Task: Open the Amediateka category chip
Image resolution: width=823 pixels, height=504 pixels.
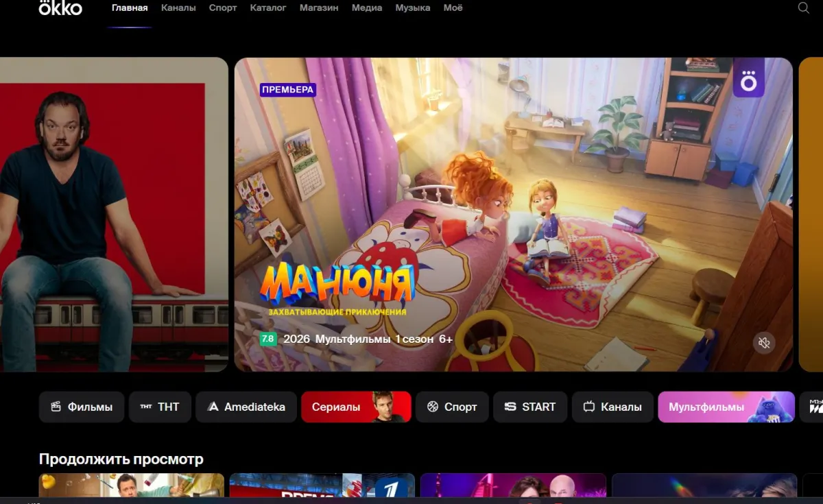Action: pos(246,407)
